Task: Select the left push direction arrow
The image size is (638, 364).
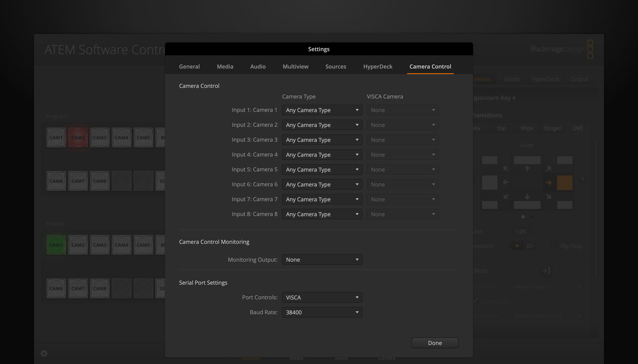Action: (x=505, y=182)
